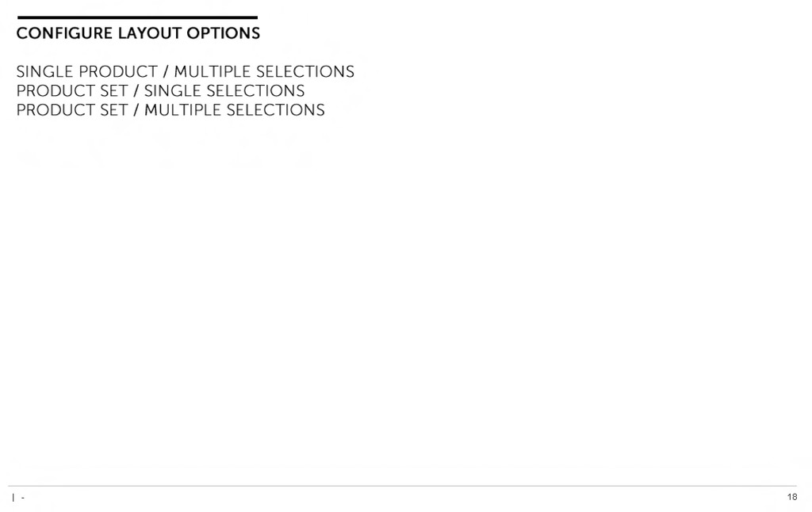Select the PRODUCT SET / SINGLE SELECTIONS line
The height and width of the screenshot is (512, 812).
[160, 90]
